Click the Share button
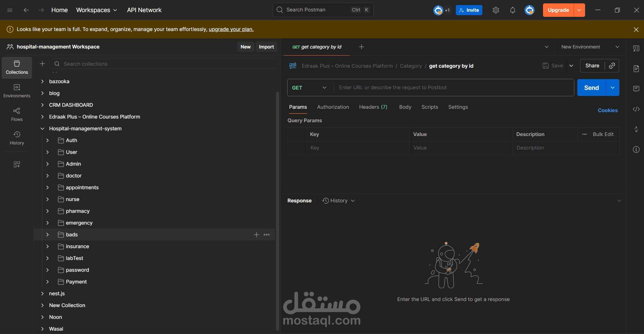 (x=592, y=66)
